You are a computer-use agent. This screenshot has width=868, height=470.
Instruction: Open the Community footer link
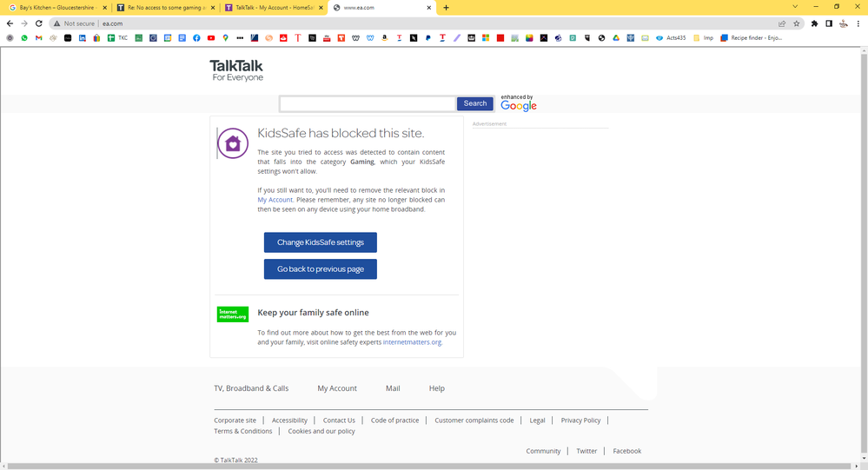pyautogui.click(x=543, y=451)
